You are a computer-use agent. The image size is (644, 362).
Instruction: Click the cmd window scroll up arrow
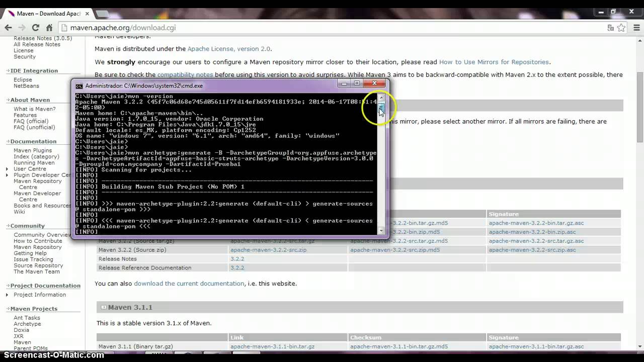[x=381, y=97]
